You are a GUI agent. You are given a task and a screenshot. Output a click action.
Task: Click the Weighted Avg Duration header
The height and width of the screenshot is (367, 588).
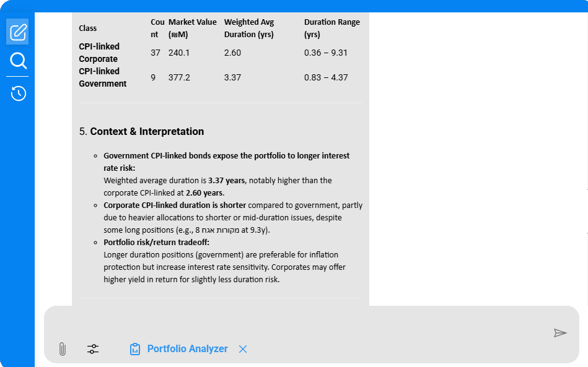tap(249, 28)
